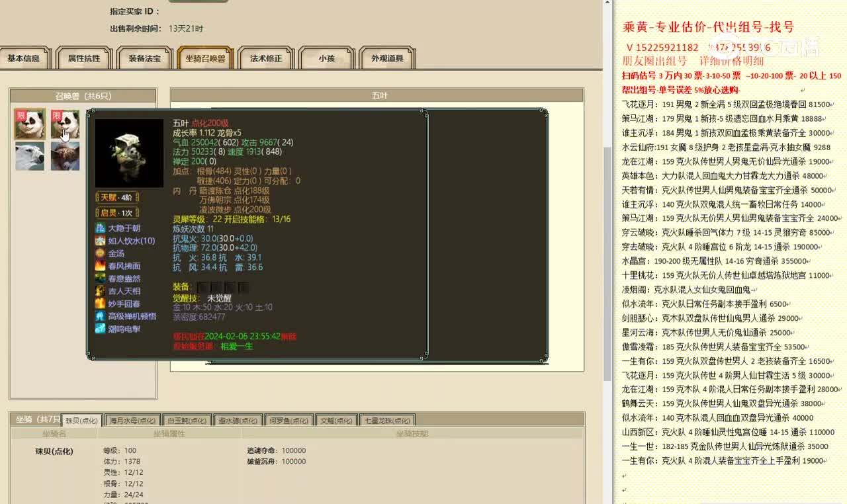Viewport: 847px width, 504px height.
Task: Select the 坐骑召唤兽 tab
Action: click(x=205, y=58)
